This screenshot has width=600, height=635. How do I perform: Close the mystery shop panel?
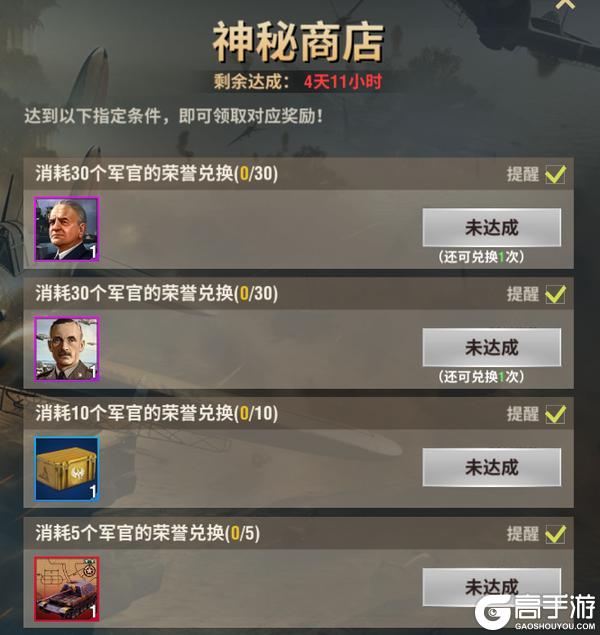[x=565, y=4]
